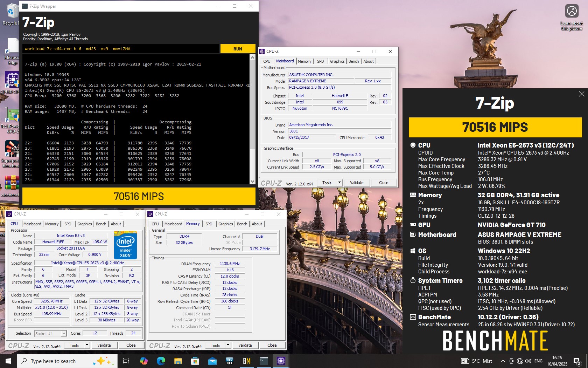Screen dimensions: 588x368
Task: Open Task View in the taskbar
Action: (126, 361)
